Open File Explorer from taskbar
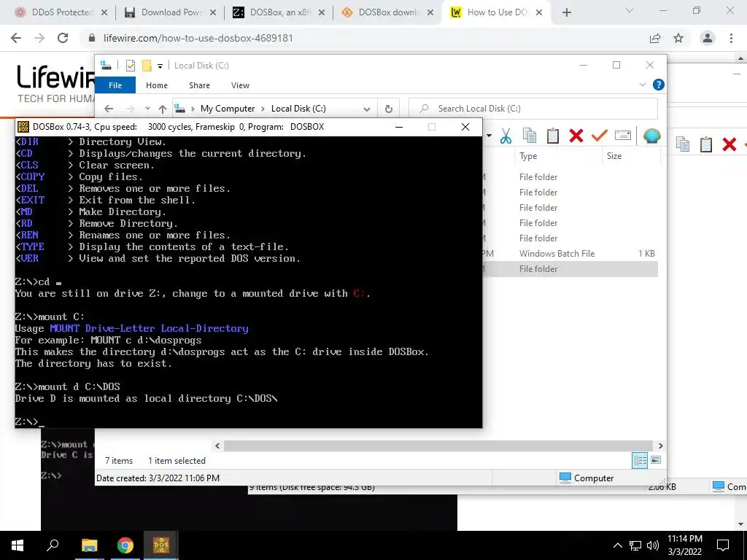Screen dimensions: 747x560 (x=89, y=545)
